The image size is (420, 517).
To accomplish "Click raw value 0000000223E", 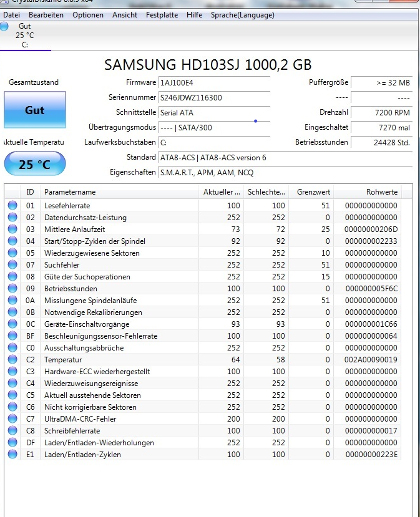I will coord(371,455).
